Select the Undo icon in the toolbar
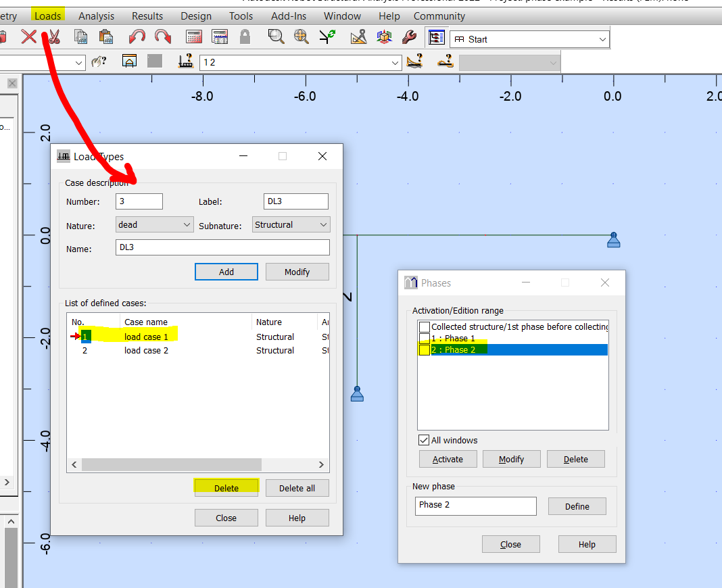 click(x=136, y=37)
